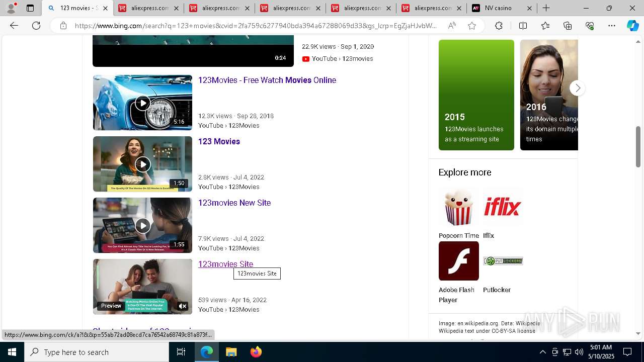Open Browser essentials heart icon
This screenshot has height=362, width=644.
point(590,26)
